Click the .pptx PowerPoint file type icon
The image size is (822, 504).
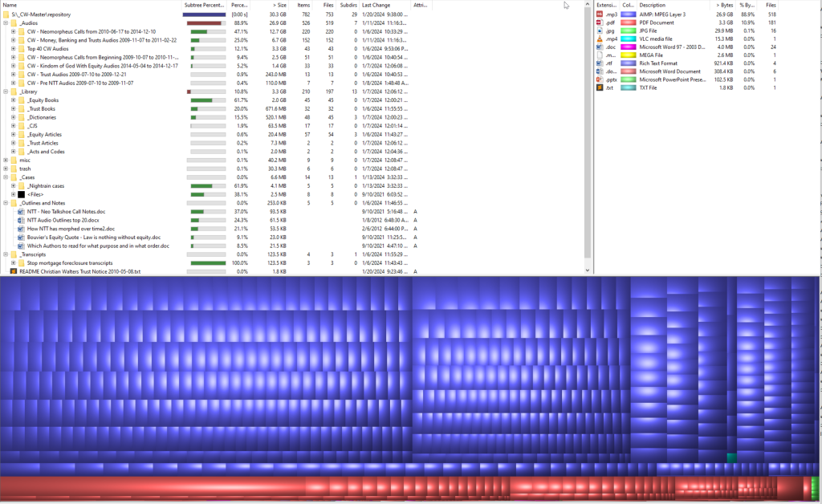[x=600, y=79]
